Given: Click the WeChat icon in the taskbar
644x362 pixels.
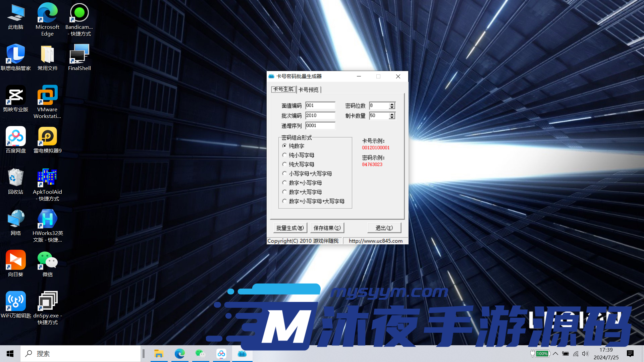Looking at the screenshot, I should 200,354.
